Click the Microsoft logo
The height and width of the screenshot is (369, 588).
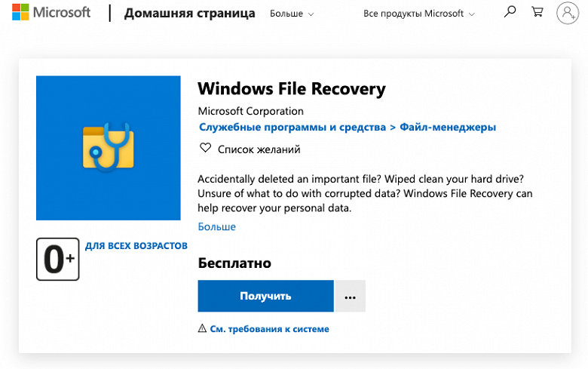(51, 13)
